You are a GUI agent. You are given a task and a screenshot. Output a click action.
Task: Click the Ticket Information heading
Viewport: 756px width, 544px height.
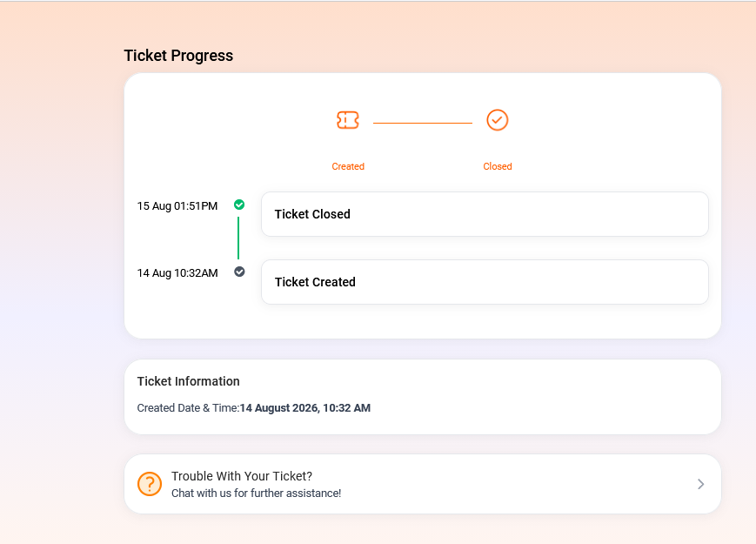point(188,381)
